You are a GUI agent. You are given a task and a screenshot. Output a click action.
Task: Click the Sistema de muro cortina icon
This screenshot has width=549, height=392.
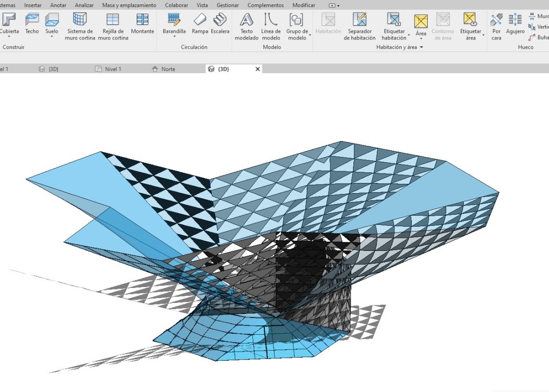pos(80,23)
